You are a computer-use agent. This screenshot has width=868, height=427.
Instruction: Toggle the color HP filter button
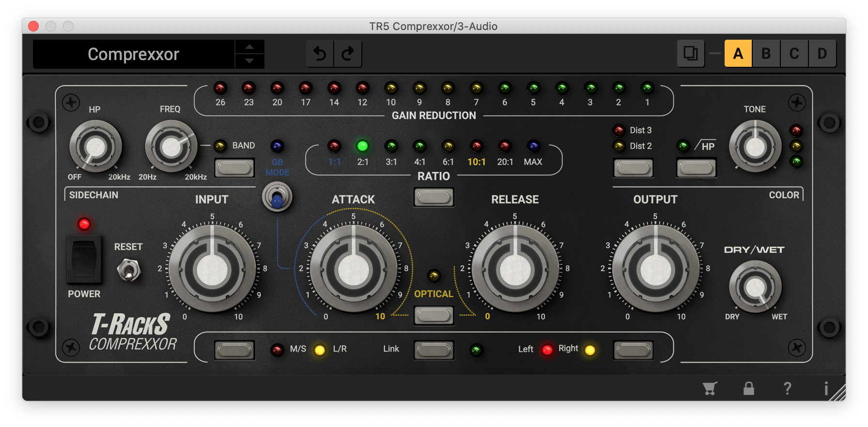point(696,168)
